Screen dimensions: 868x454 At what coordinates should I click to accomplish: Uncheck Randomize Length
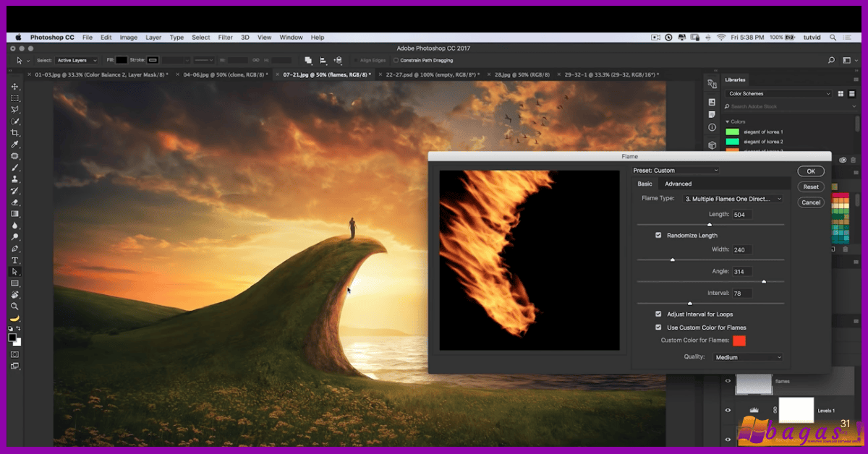[657, 235]
